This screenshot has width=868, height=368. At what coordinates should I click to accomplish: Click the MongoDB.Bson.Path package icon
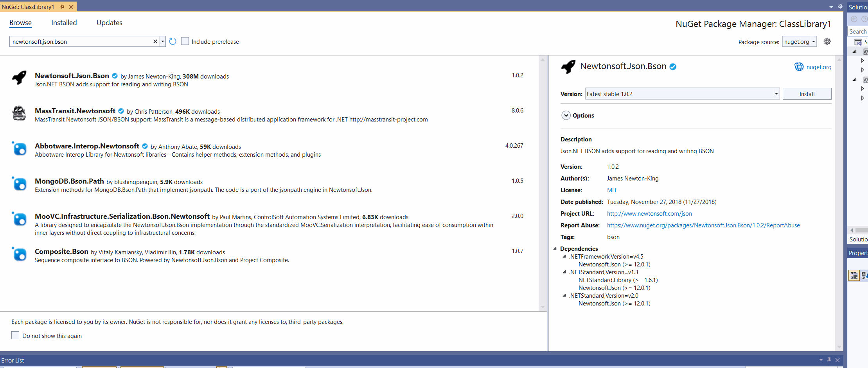coord(19,184)
